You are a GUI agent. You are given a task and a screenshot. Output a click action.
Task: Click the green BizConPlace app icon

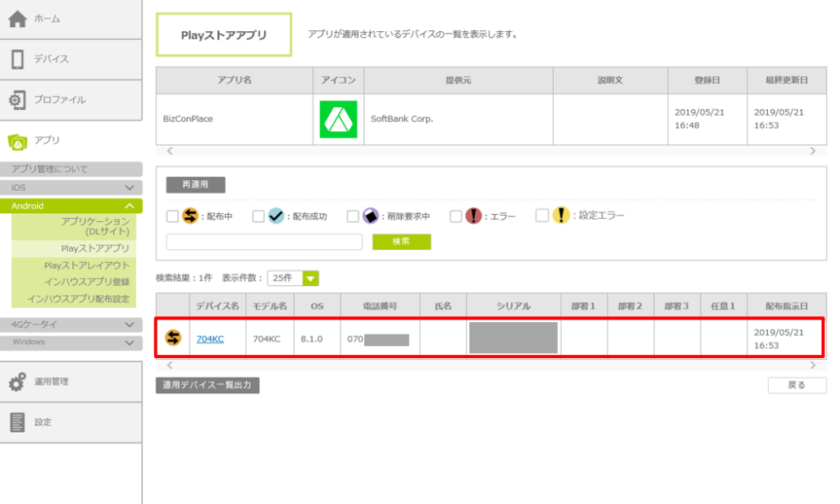tap(338, 120)
